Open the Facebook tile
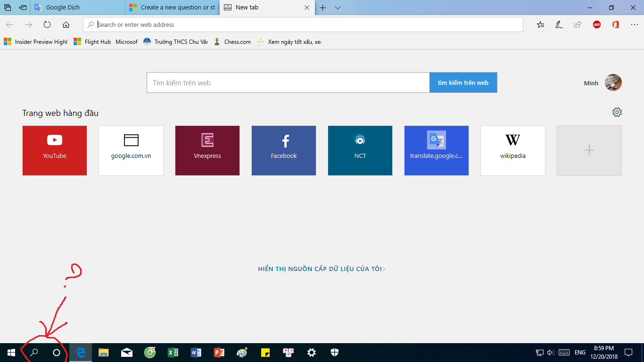The height and width of the screenshot is (362, 644). pyautogui.click(x=284, y=150)
